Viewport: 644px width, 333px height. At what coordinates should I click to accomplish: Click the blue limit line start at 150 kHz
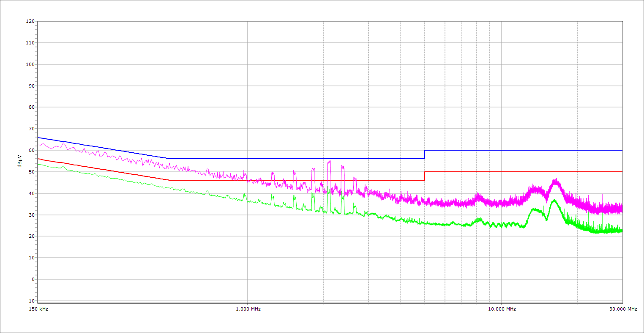(x=38, y=138)
